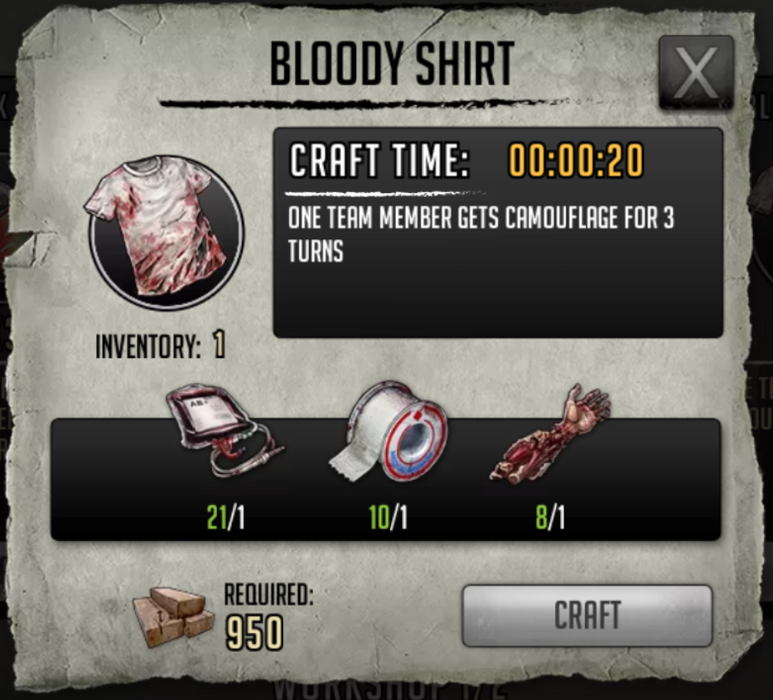Screen dimensions: 773x700
Task: Click the Required 950 wood cost
Action: pos(268,616)
